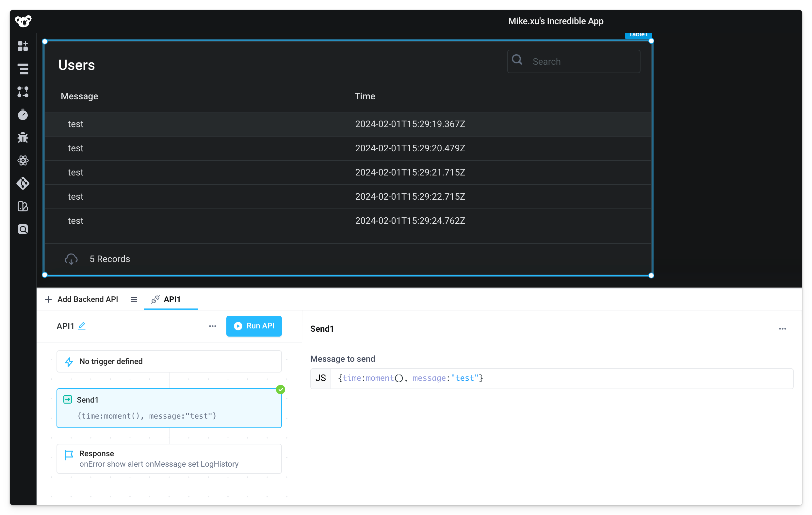Switch to the API1 tab
Viewport: 812px width, 515px height.
[171, 299]
